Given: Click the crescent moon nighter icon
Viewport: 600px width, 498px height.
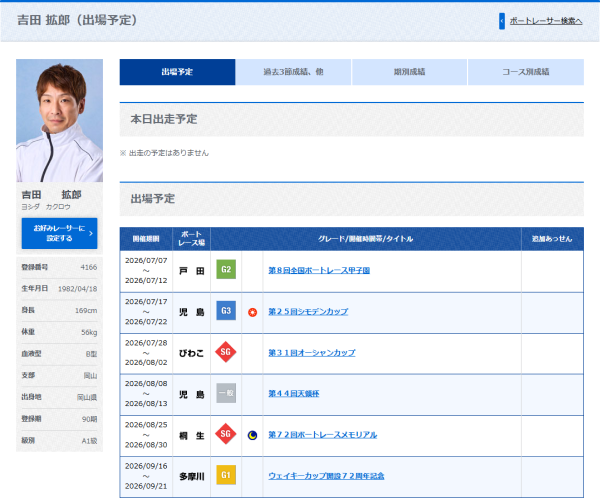Looking at the screenshot, I should point(252,435).
